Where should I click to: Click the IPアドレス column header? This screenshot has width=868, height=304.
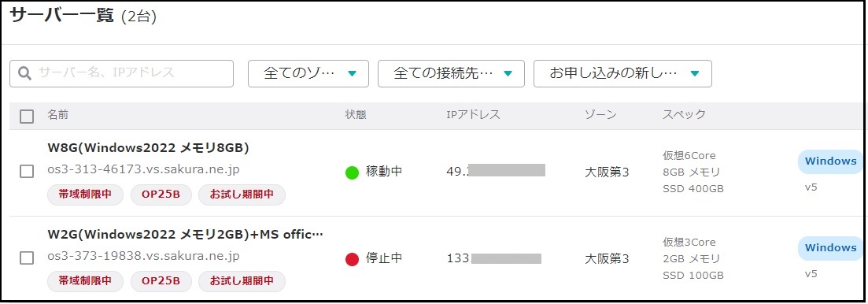click(x=473, y=115)
